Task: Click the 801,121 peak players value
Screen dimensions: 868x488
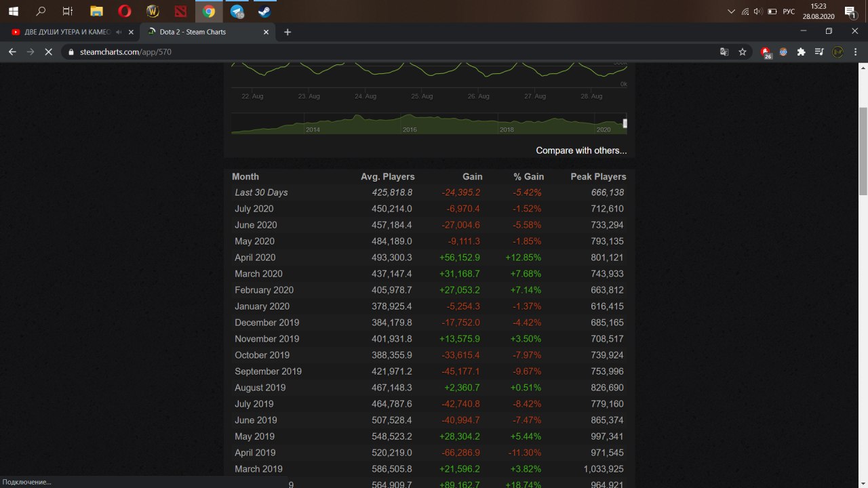Action: point(607,258)
